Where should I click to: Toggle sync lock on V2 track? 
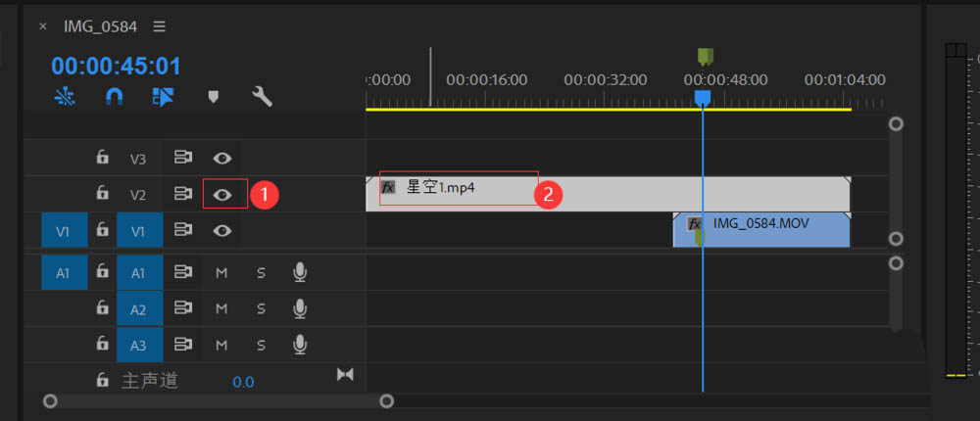[182, 195]
